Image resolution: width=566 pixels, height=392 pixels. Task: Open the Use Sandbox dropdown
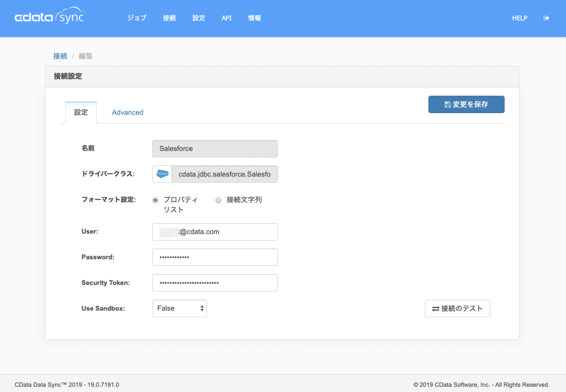(x=179, y=308)
